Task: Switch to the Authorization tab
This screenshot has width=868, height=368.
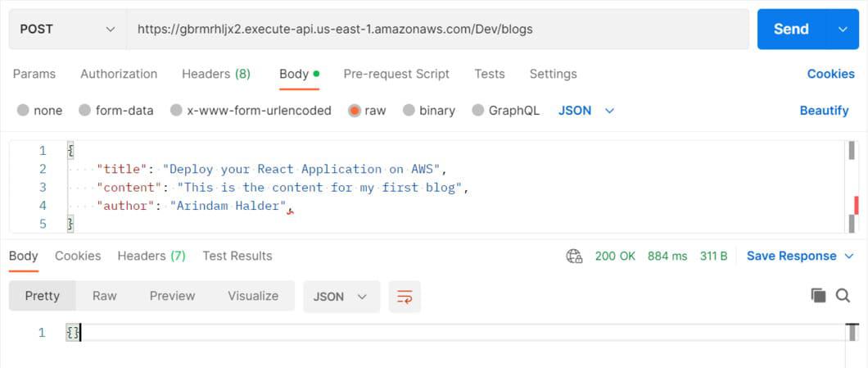Action: pos(119,74)
